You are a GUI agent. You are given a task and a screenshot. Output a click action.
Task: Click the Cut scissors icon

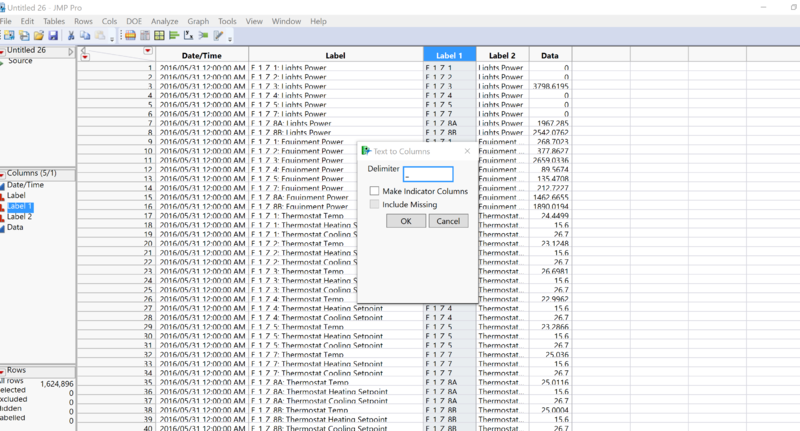(71, 35)
